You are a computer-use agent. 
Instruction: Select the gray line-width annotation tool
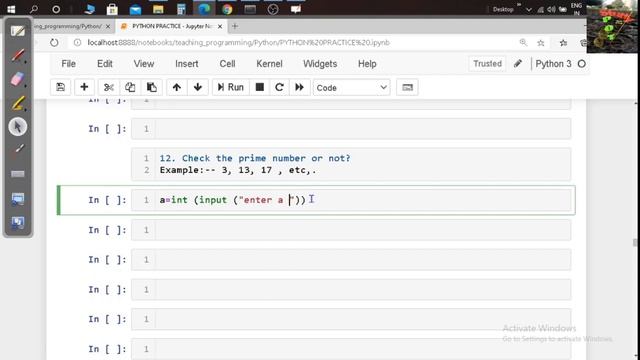pos(18,174)
